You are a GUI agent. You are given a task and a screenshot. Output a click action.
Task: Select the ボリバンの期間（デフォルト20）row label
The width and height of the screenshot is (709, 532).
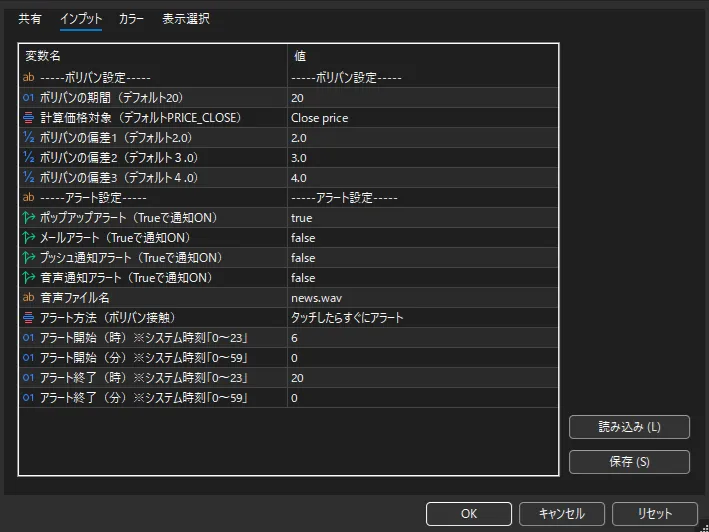click(x=112, y=98)
